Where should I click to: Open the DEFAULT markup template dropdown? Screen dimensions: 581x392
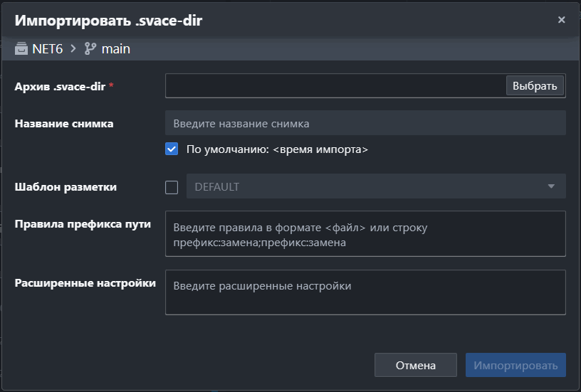pyautogui.click(x=376, y=186)
